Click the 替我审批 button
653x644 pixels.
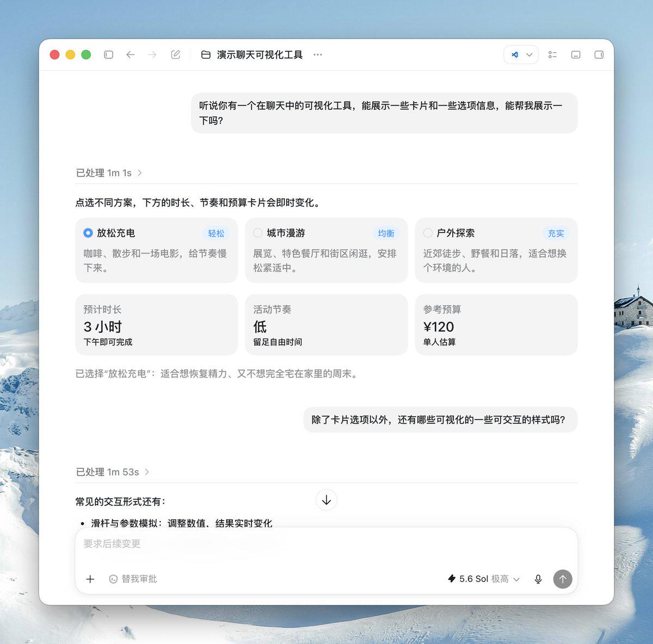pyautogui.click(x=133, y=579)
